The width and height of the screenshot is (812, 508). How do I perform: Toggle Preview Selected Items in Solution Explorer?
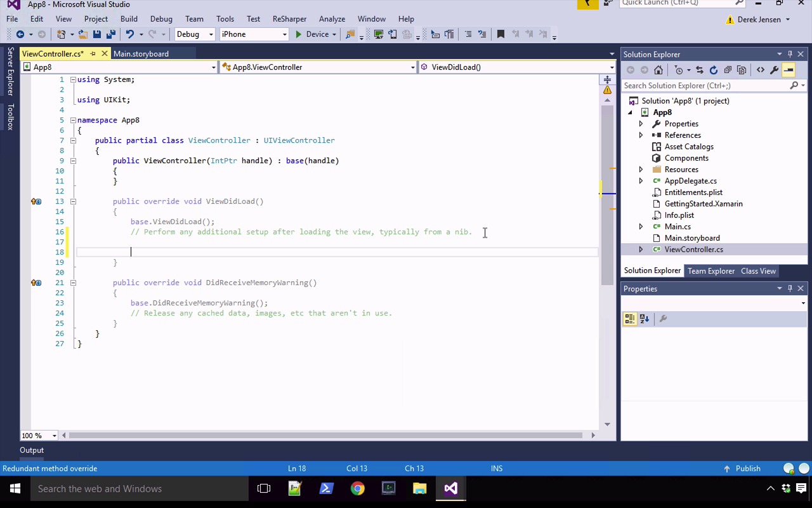[789, 70]
